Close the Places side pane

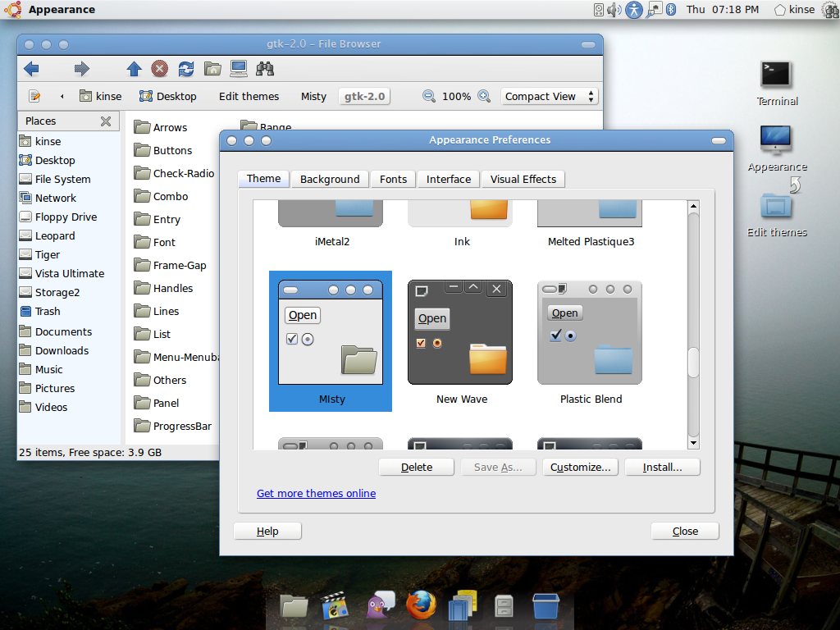106,121
